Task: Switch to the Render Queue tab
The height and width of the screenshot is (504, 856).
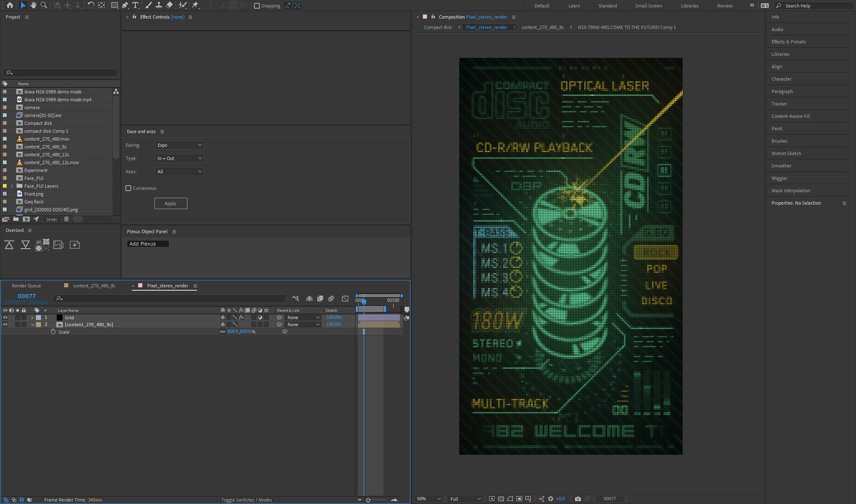Action: 26,286
